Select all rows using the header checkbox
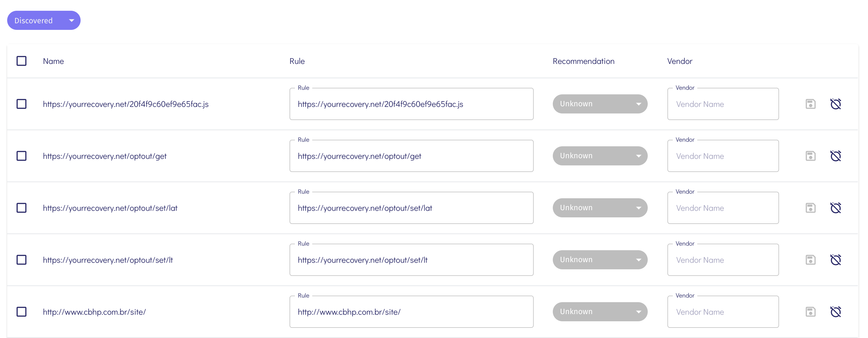868x338 pixels. pos(21,61)
